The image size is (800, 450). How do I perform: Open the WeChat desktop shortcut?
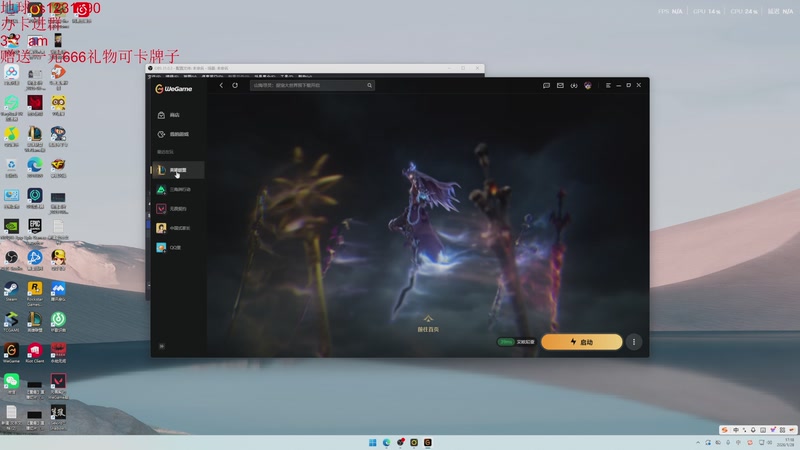coord(11,384)
